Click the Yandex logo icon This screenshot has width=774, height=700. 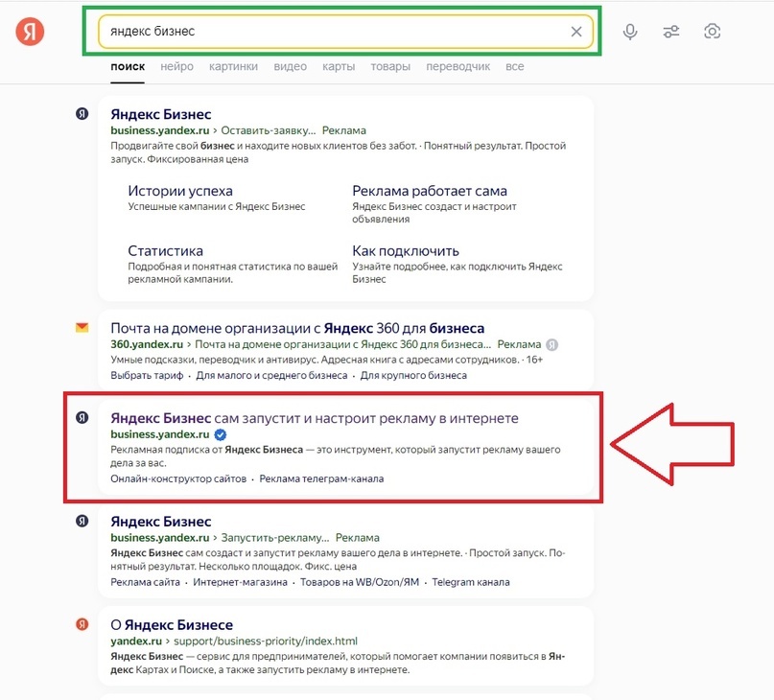[30, 31]
